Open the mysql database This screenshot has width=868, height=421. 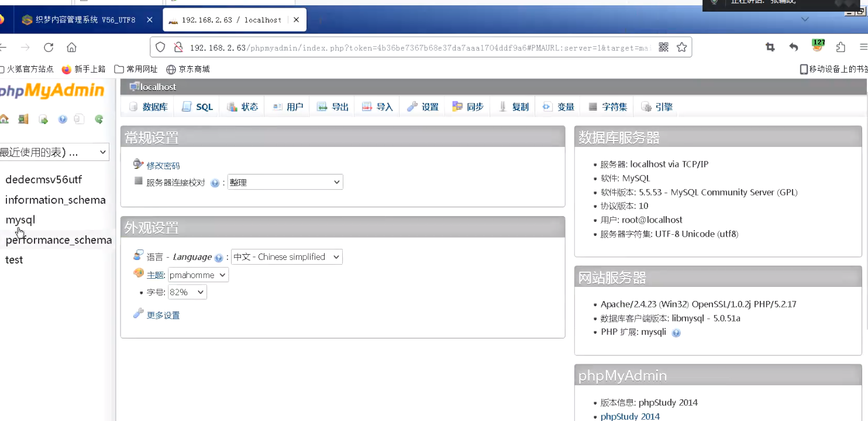[x=20, y=220]
